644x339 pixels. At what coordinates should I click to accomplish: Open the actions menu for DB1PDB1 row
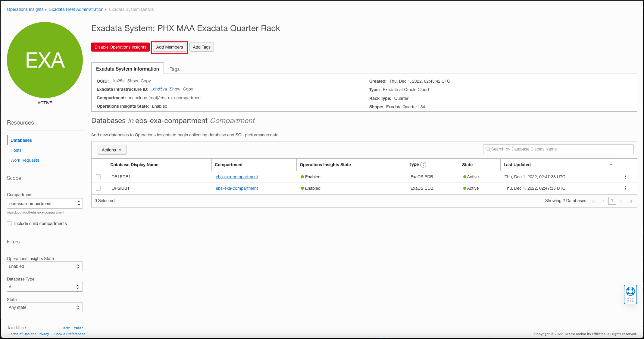pos(626,177)
